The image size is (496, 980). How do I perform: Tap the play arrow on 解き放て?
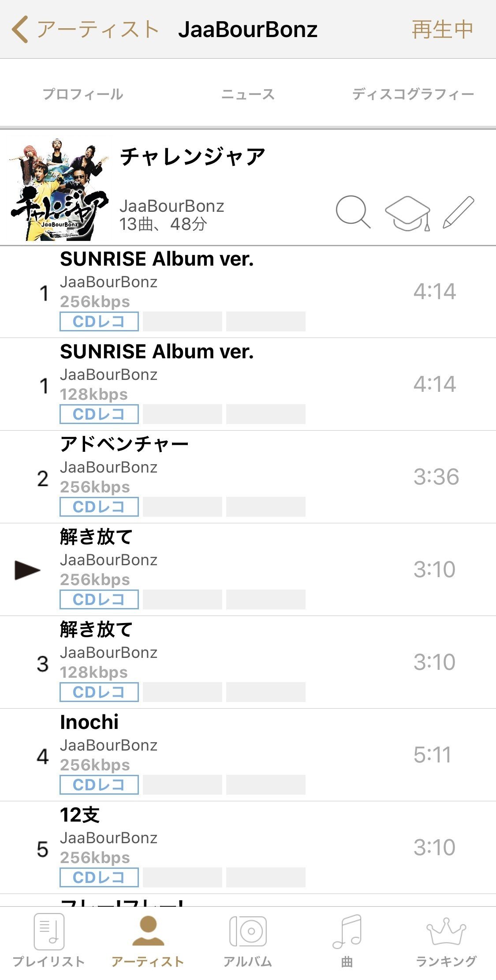pos(27,570)
